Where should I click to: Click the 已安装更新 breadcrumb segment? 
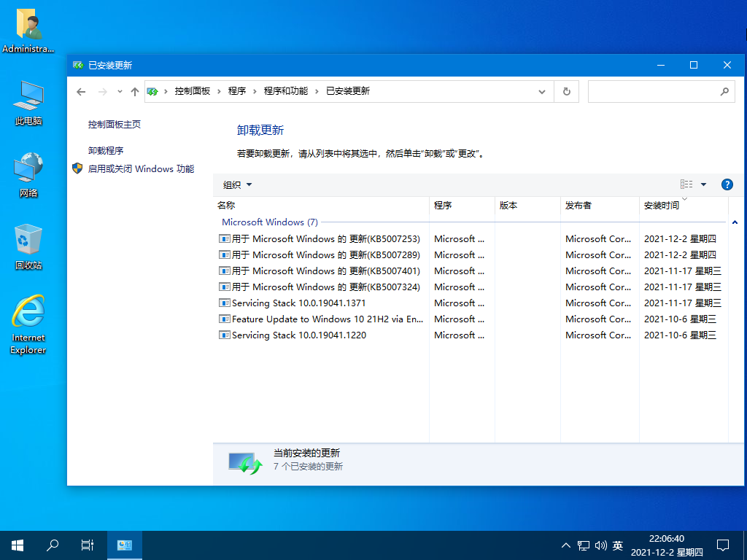[x=348, y=91]
